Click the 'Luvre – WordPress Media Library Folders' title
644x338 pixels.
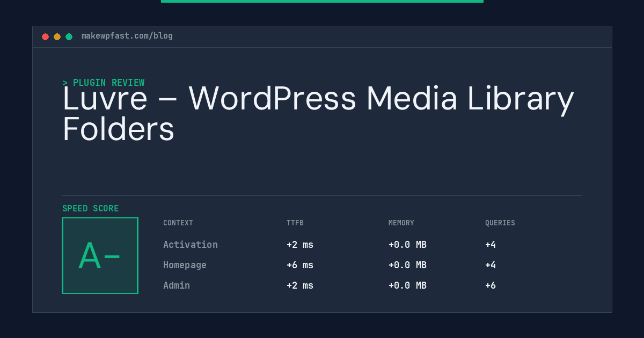pyautogui.click(x=318, y=114)
